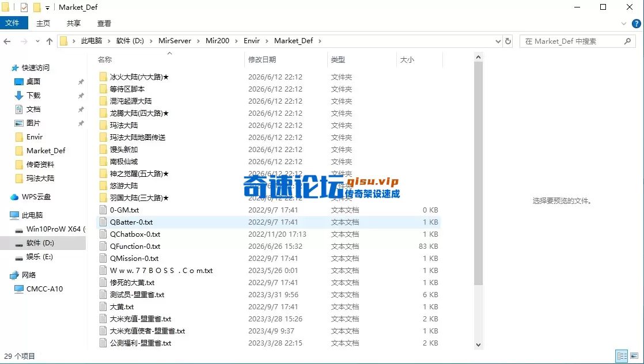644x364 pixels.
Task: Click the scroll down arrow of file list
Action: click(478, 345)
